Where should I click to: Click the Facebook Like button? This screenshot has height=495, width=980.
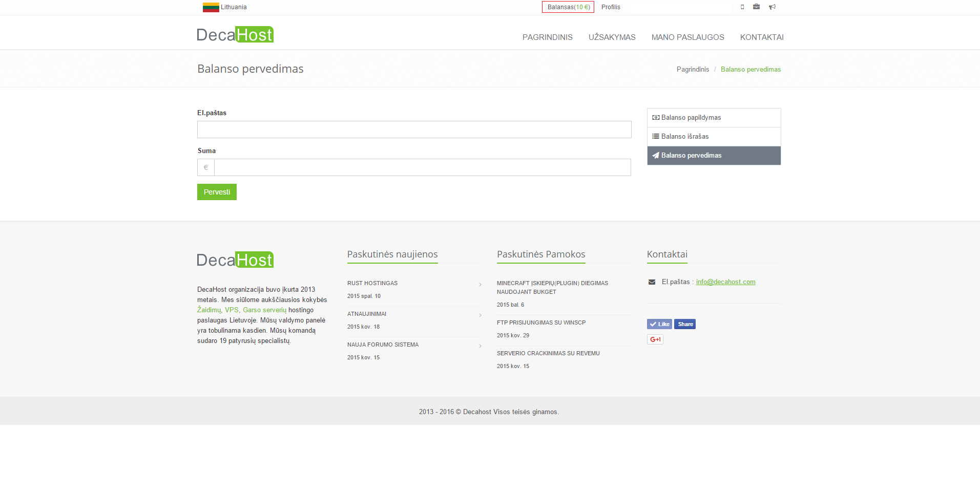[659, 324]
